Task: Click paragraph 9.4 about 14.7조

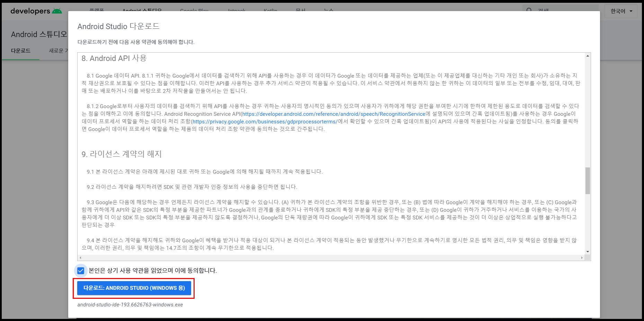Action: pyautogui.click(x=330, y=244)
